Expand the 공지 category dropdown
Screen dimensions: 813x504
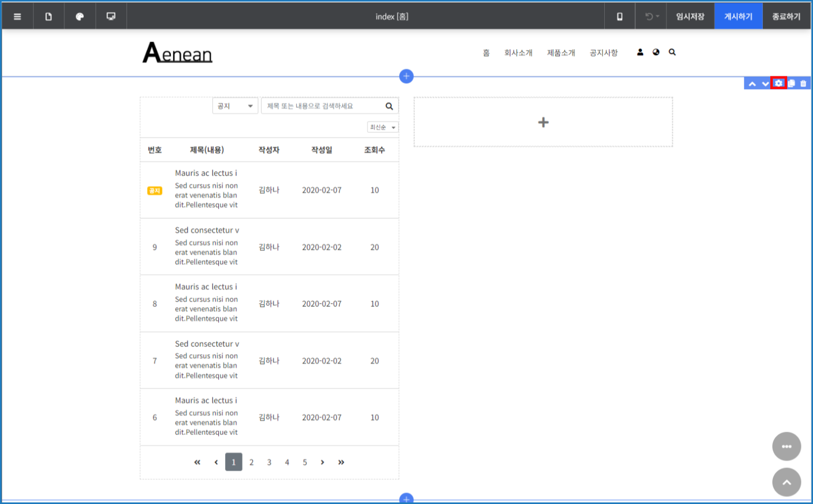tap(235, 106)
